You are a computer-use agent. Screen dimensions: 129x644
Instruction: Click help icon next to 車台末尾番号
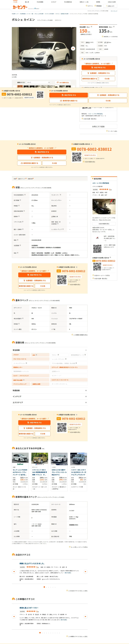tap(23, 318)
